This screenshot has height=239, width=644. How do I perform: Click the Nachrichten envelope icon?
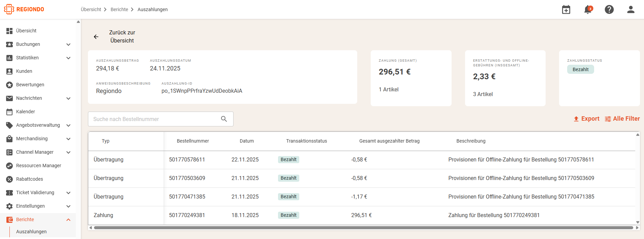[9, 98]
